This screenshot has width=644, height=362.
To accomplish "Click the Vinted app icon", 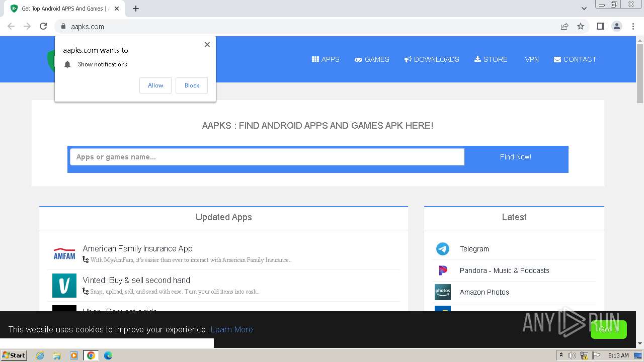I will coord(64,286).
